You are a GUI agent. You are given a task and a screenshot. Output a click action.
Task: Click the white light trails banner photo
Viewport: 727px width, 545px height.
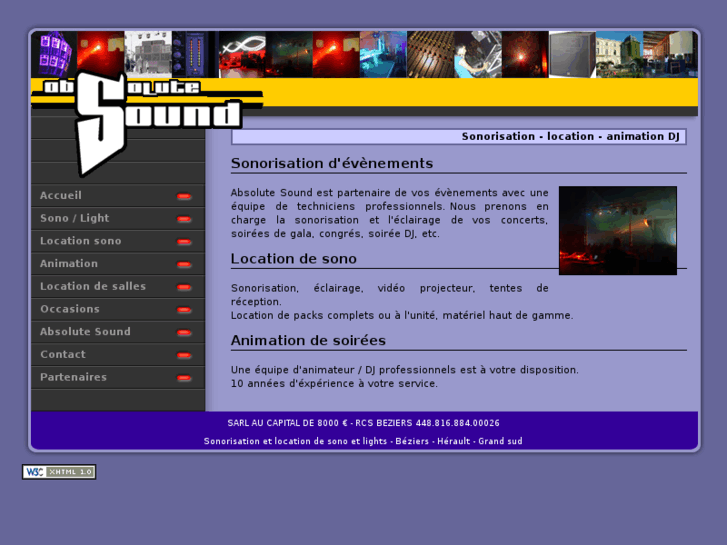[x=242, y=54]
